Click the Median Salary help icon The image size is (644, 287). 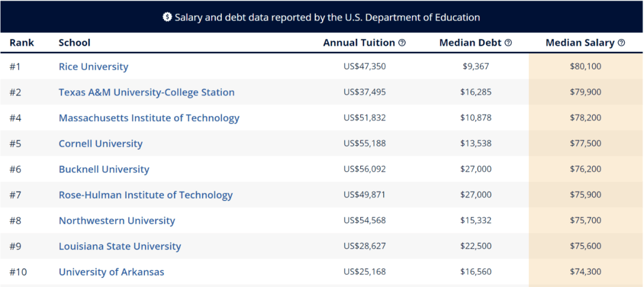[x=621, y=43]
